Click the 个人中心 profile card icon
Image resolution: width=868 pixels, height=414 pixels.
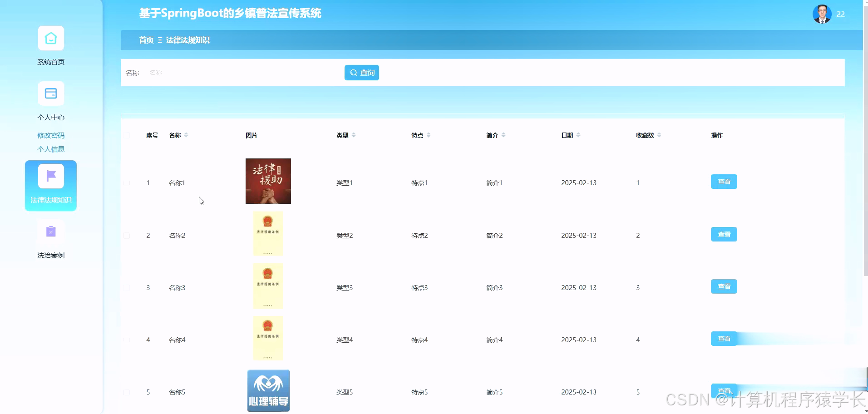(50, 94)
